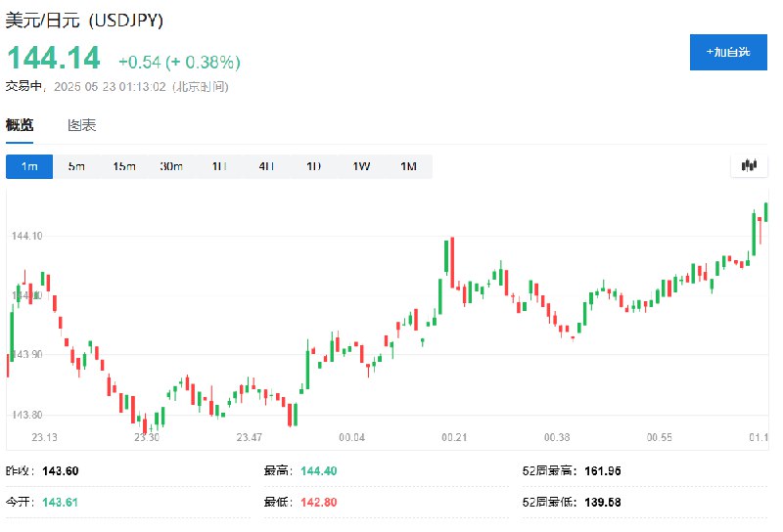This screenshot has height=532, width=783.
Task: Choose the 15m interval
Action: [124, 166]
